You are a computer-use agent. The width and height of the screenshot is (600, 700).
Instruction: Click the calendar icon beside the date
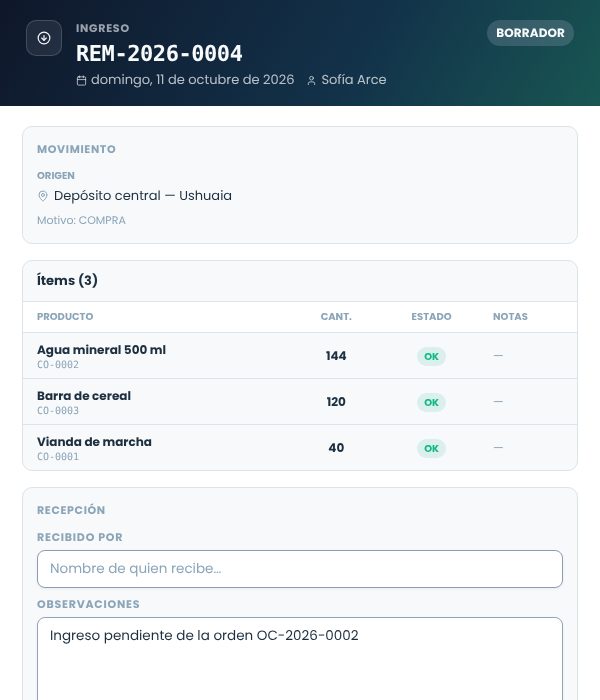pyautogui.click(x=81, y=81)
